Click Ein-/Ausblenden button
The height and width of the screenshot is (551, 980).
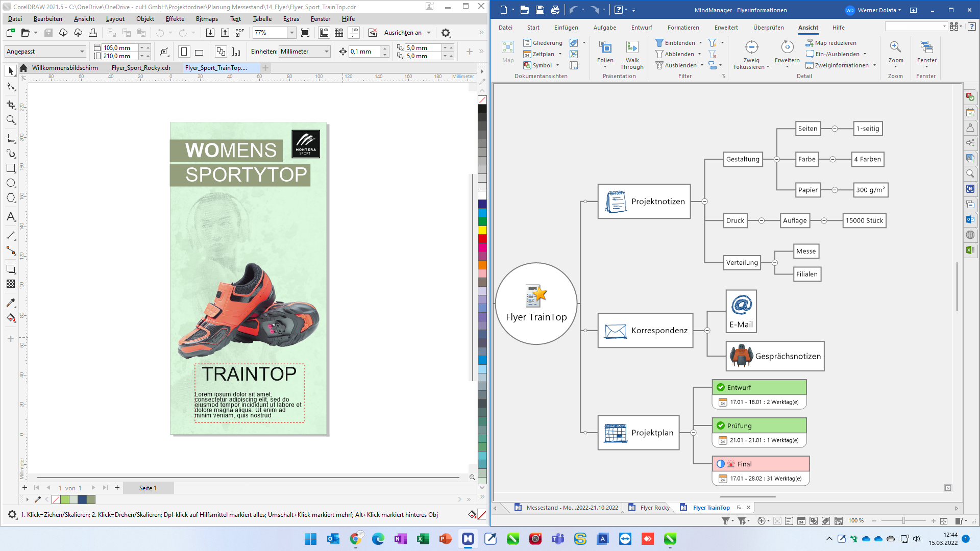click(x=836, y=54)
